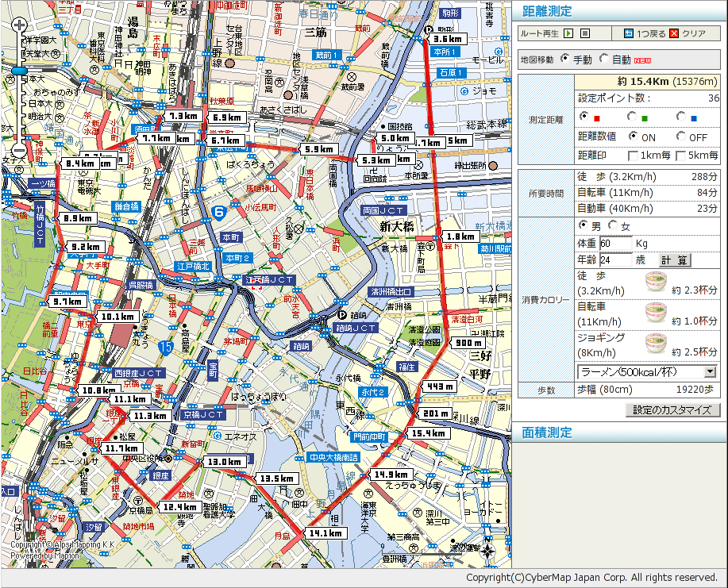Screen dimensions: 728x588
Task: Click the compass icon on the map
Action: 487,551
